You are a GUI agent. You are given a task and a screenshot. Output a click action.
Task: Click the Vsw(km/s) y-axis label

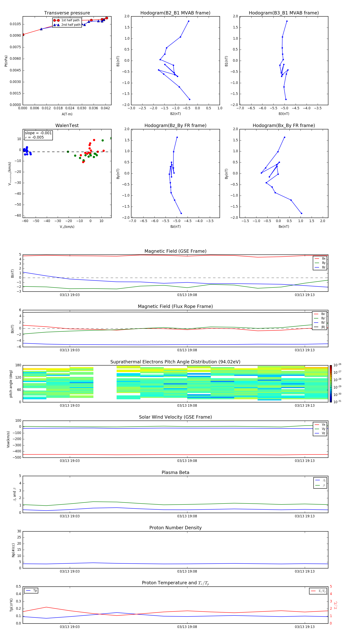[8, 439]
